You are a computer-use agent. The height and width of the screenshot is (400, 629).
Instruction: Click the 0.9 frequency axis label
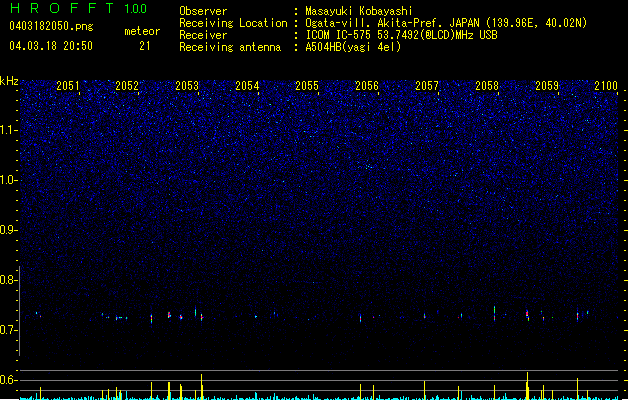(9, 229)
